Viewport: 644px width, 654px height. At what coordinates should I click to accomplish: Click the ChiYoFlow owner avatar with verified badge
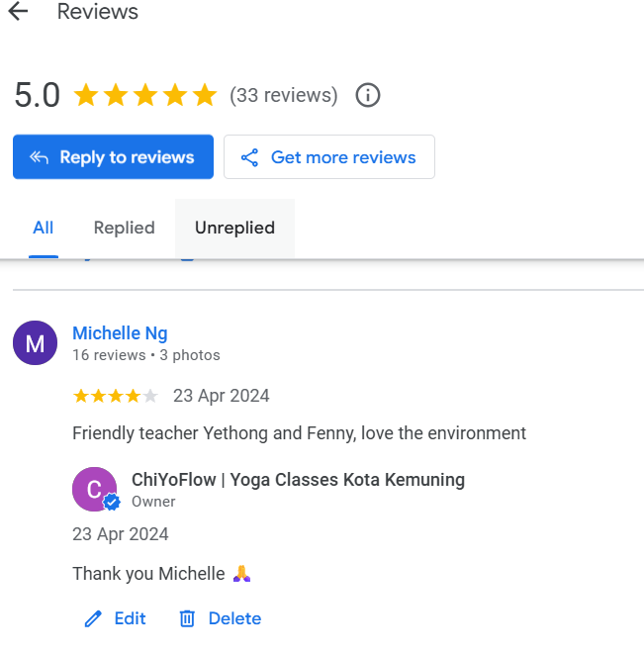point(95,489)
